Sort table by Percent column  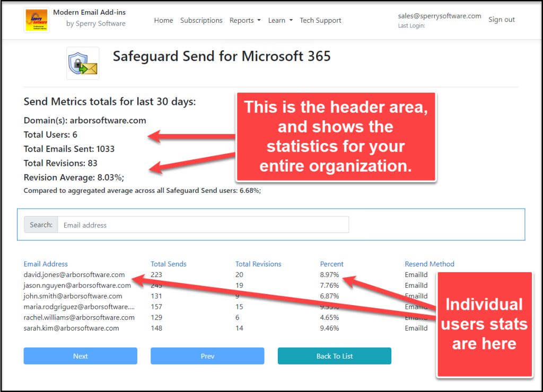pos(331,264)
